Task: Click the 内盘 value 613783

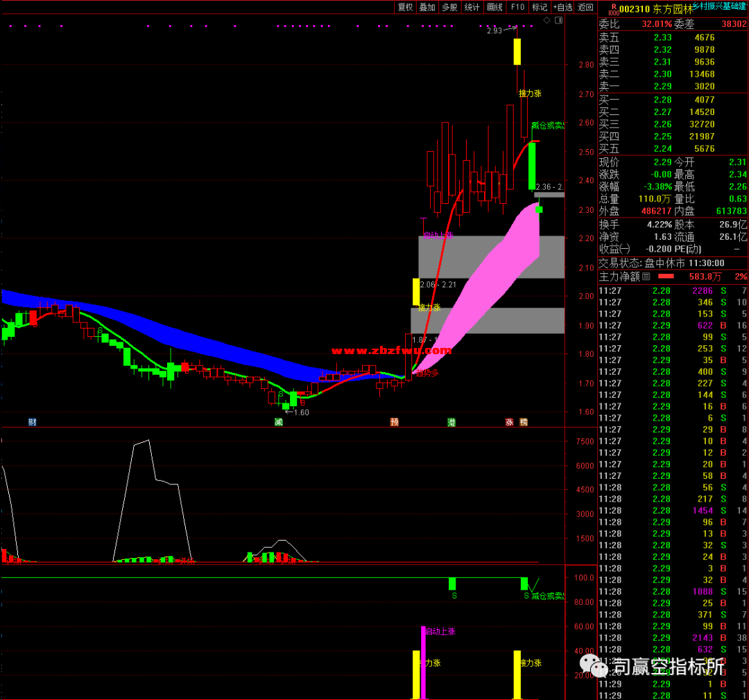Action: (732, 211)
